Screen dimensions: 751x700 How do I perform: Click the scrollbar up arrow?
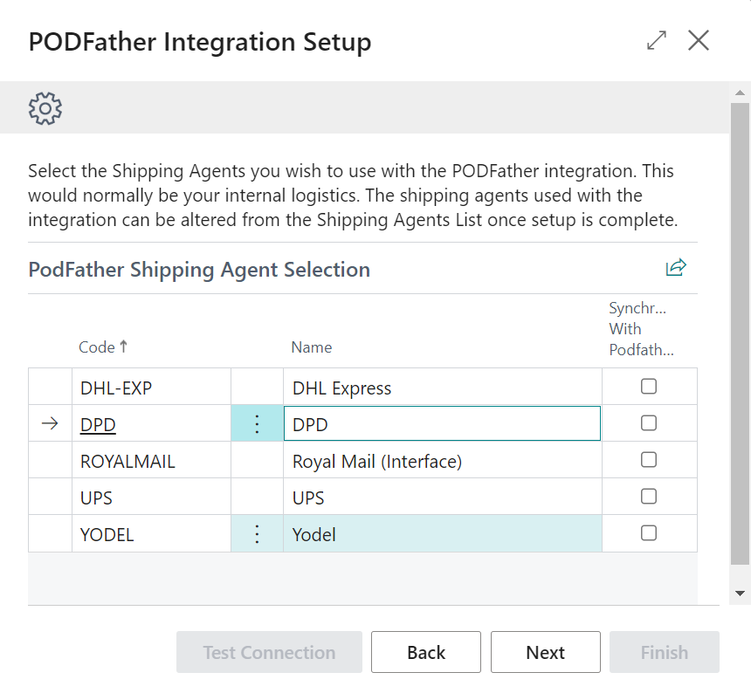click(738, 92)
